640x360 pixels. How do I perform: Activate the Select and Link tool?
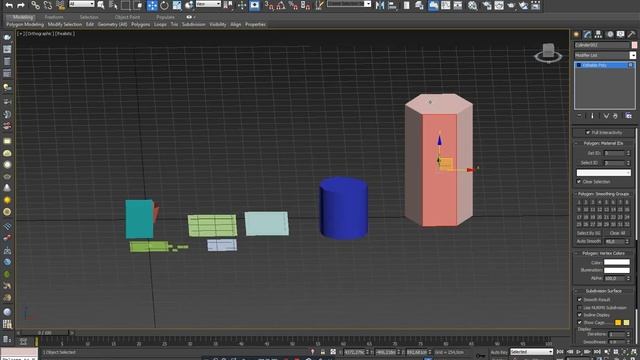coord(36,5)
